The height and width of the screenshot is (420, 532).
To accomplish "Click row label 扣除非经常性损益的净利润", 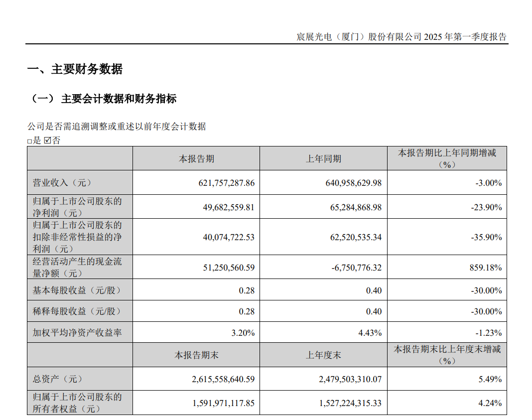I will [x=77, y=237].
